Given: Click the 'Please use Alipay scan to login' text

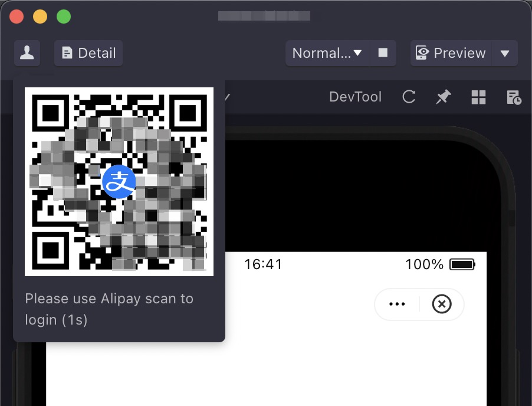Looking at the screenshot, I should pos(109,309).
